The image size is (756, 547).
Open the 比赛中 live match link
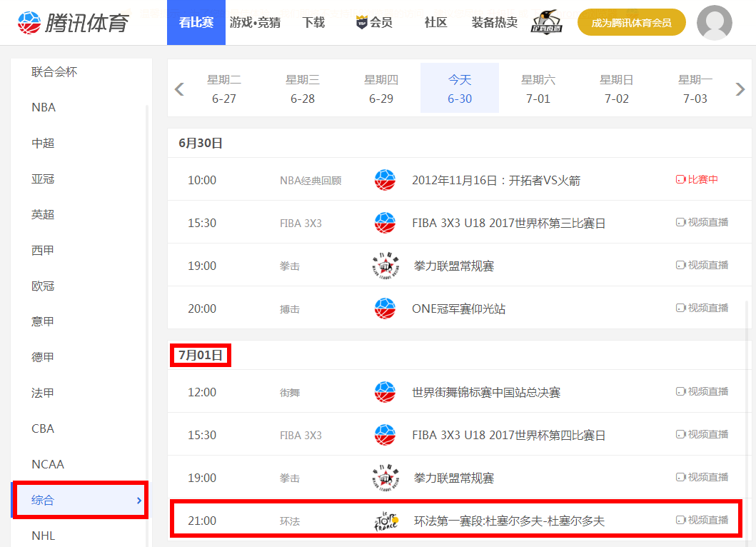[x=697, y=180]
